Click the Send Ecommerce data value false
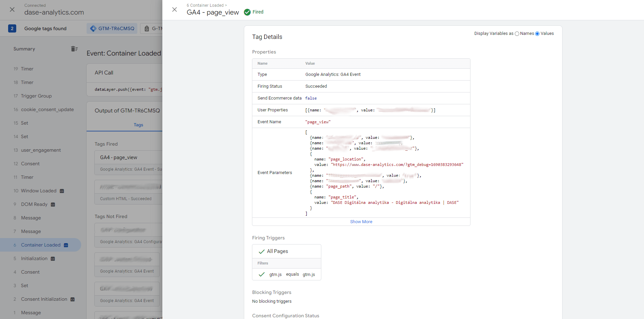Viewport: 644px width, 319px height. click(311, 98)
